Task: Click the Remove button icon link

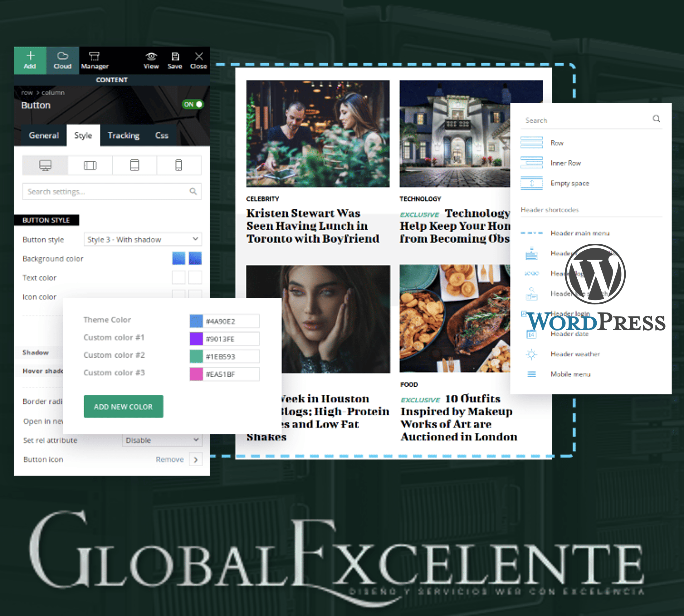Action: (170, 459)
